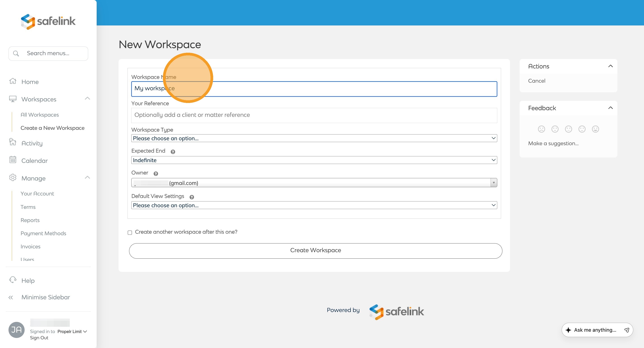
Task: Open Payment Methods under Manage
Action: [43, 233]
